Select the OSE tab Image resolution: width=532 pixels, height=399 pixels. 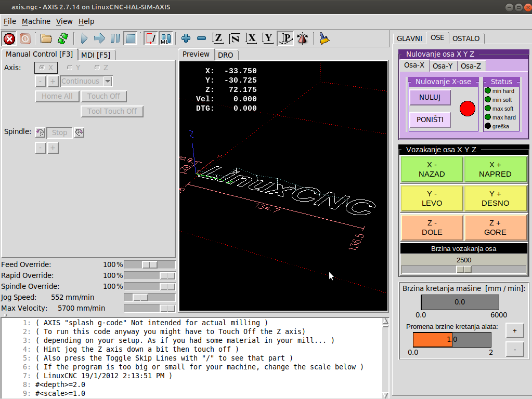point(437,37)
